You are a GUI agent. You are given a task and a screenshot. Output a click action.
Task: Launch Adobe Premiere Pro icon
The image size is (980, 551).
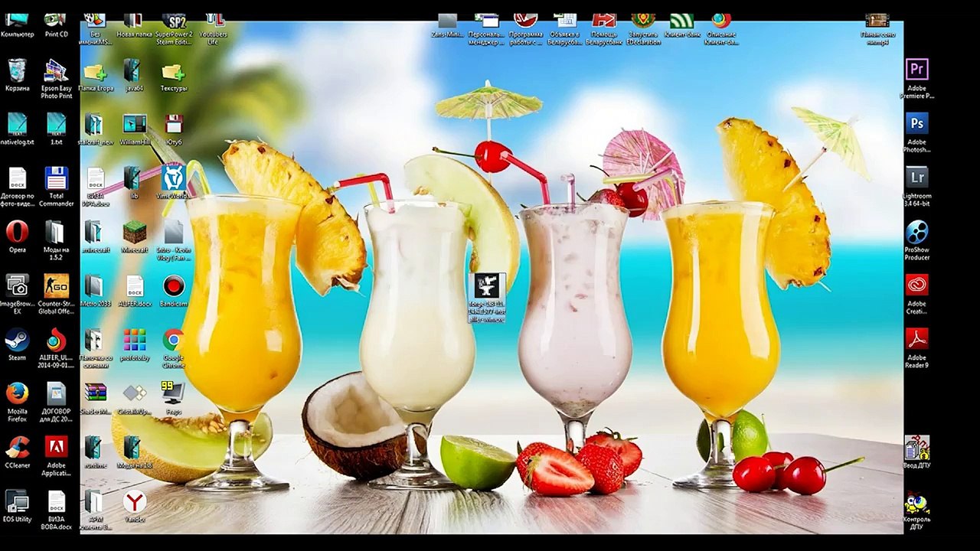point(916,79)
